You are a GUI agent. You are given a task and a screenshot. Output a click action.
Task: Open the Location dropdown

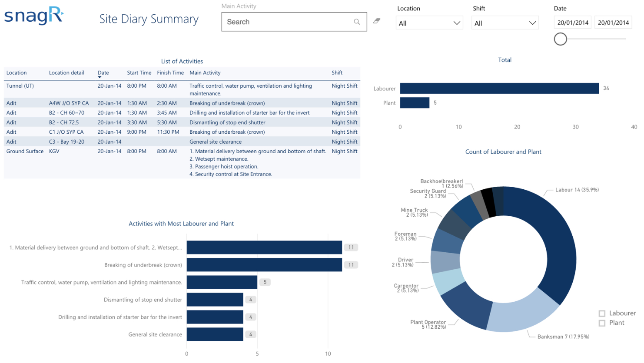click(x=429, y=23)
